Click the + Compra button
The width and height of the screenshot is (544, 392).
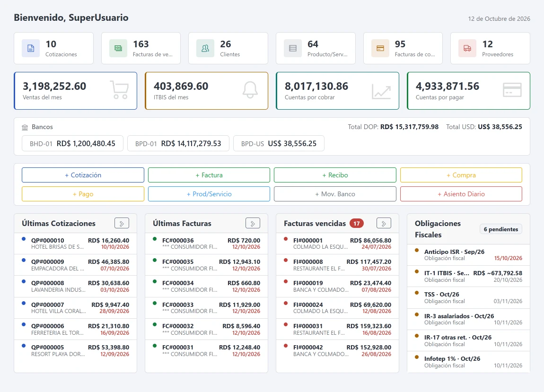[461, 175]
